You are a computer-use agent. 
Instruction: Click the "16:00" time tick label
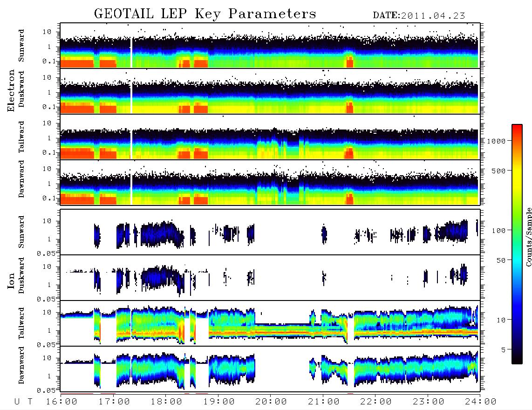point(61,402)
